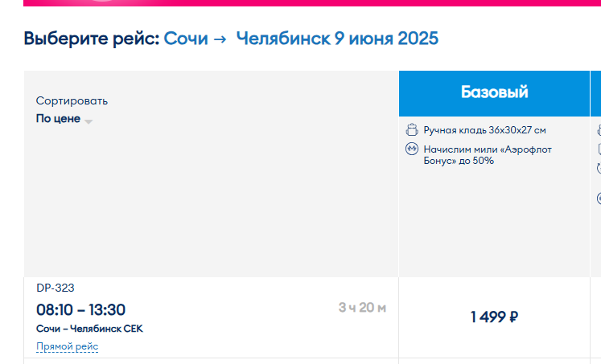Click the 08:10 – 13:30 flight time
601x364 pixels.
click(x=80, y=309)
